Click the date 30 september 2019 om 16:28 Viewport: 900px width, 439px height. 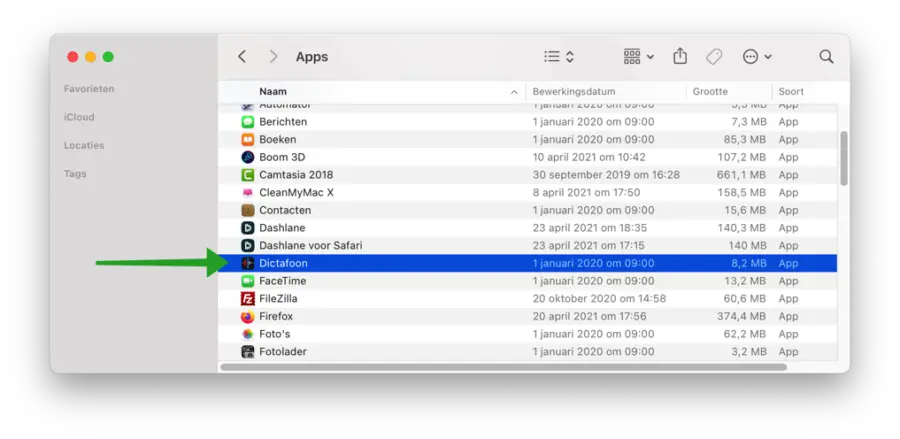pos(606,175)
